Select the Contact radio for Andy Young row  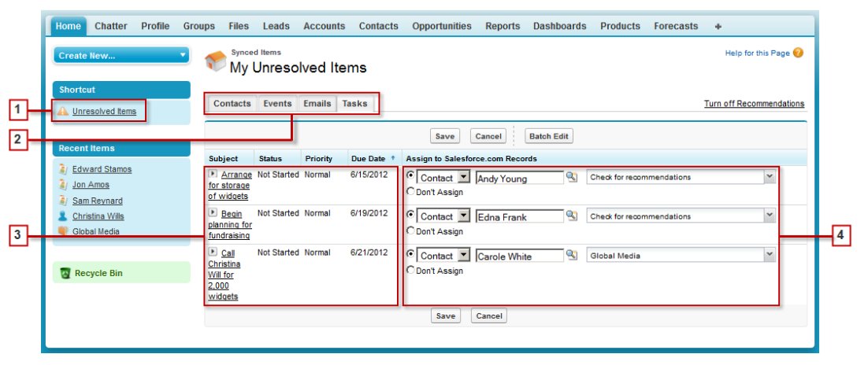pos(410,175)
